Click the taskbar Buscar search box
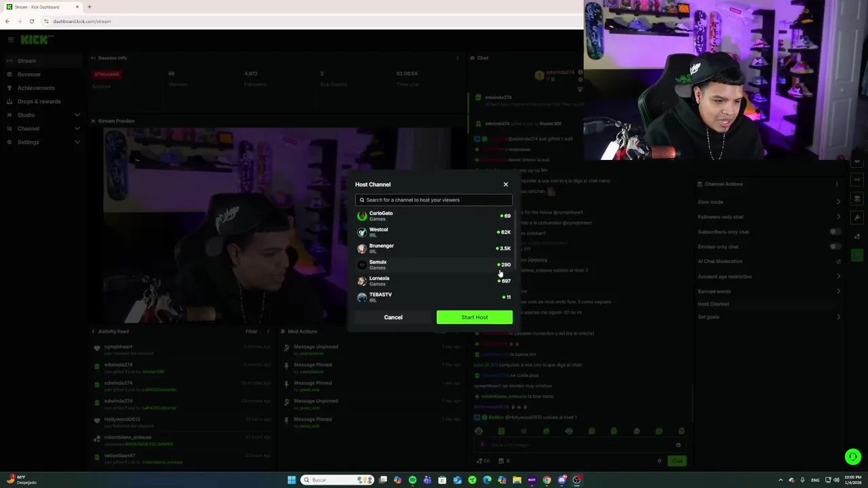Image resolution: width=868 pixels, height=488 pixels. pos(336,480)
